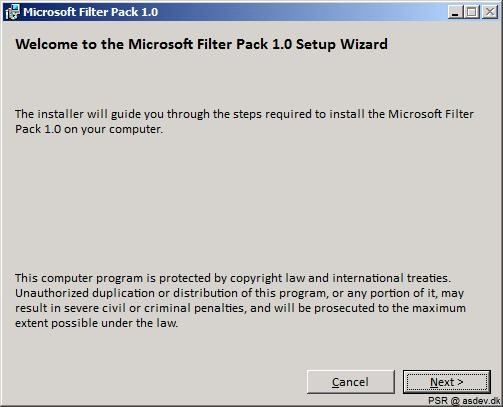This screenshot has height=407, width=503.
Task: Click the blank area between the two paragraphs
Action: point(251,203)
